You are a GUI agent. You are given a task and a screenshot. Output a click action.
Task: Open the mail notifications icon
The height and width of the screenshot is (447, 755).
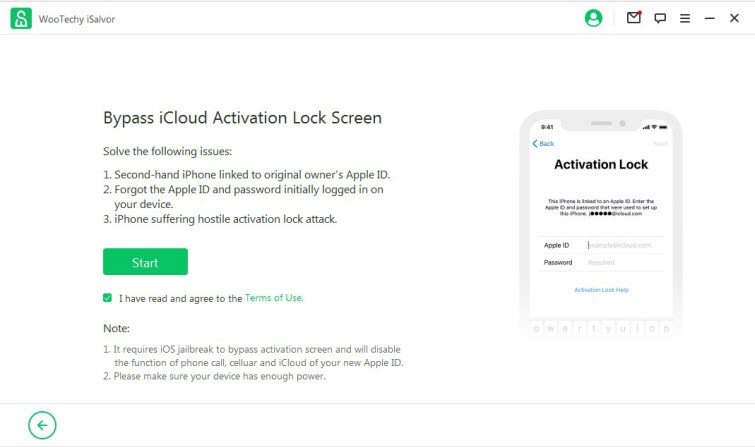click(633, 18)
